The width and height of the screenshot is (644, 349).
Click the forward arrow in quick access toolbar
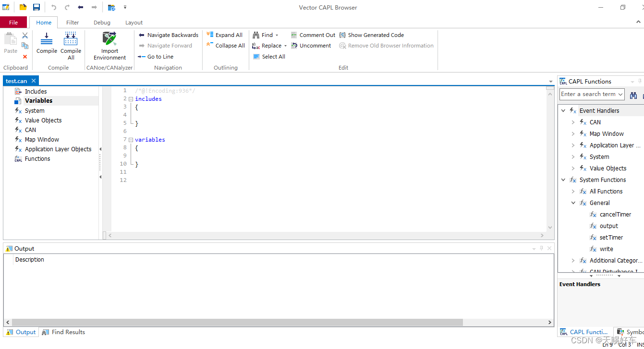[x=94, y=7]
